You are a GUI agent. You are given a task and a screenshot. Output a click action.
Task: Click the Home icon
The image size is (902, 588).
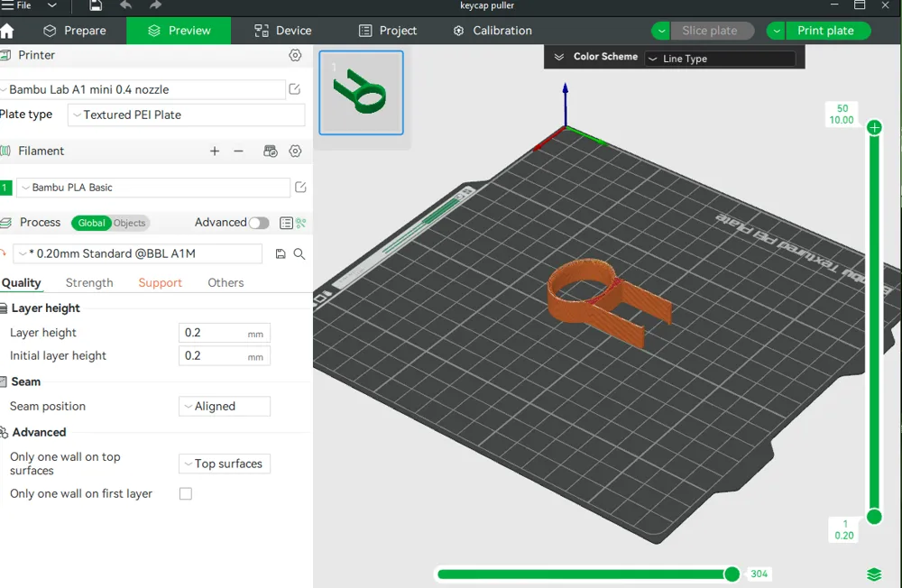pyautogui.click(x=7, y=31)
